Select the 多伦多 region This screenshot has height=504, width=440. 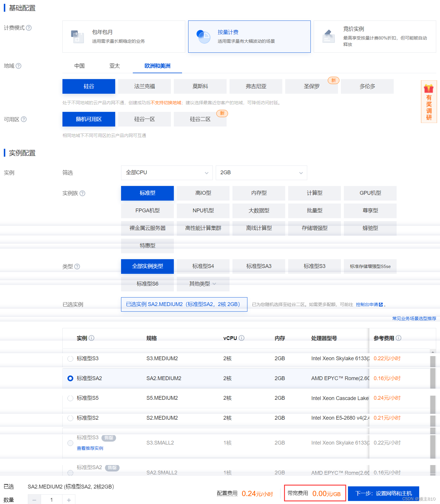[367, 86]
